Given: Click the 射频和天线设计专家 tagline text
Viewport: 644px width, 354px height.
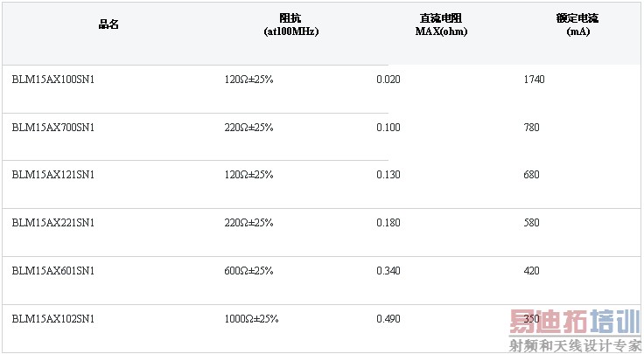Looking at the screenshot, I should coord(576,345).
